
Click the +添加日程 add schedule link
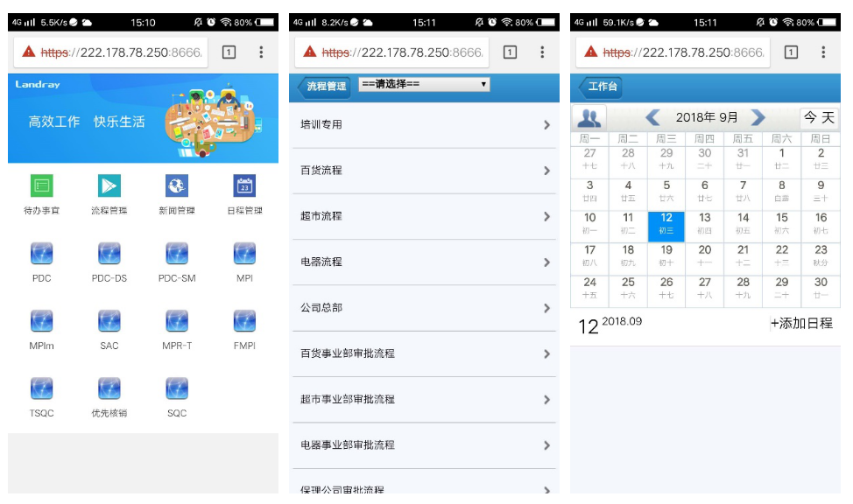click(800, 324)
